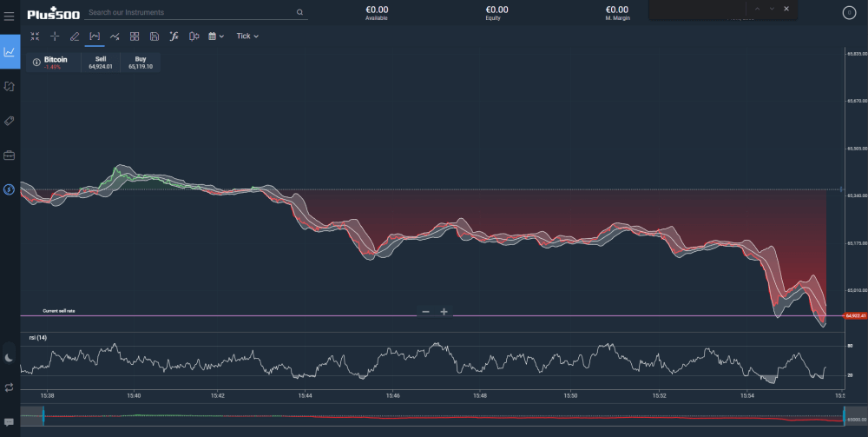Open the orders tag sidebar icon

tap(9, 121)
